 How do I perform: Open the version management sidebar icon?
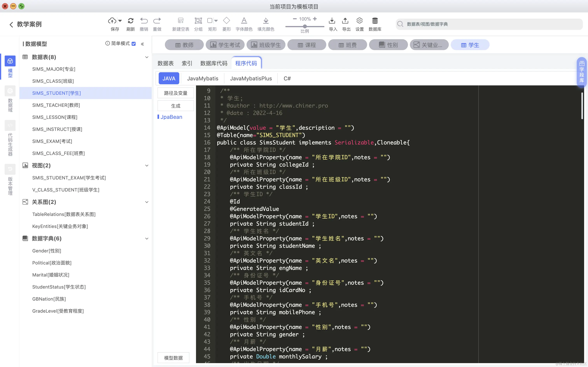[x=10, y=169]
